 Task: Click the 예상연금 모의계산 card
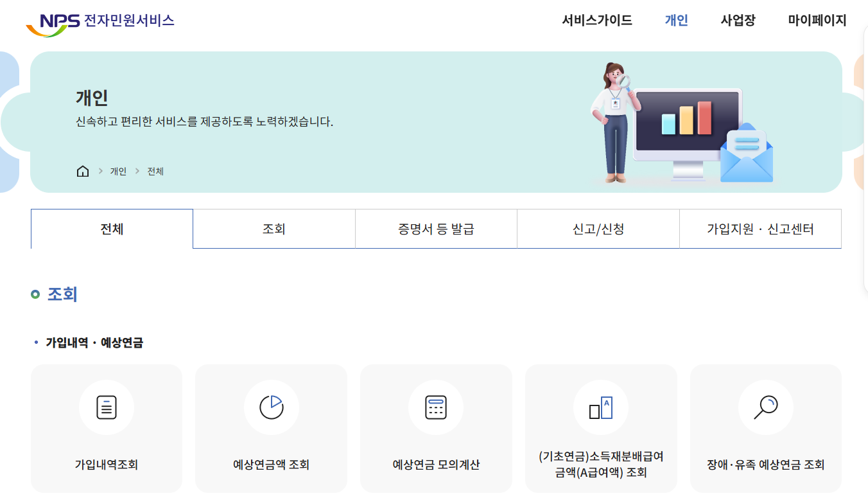pyautogui.click(x=436, y=429)
